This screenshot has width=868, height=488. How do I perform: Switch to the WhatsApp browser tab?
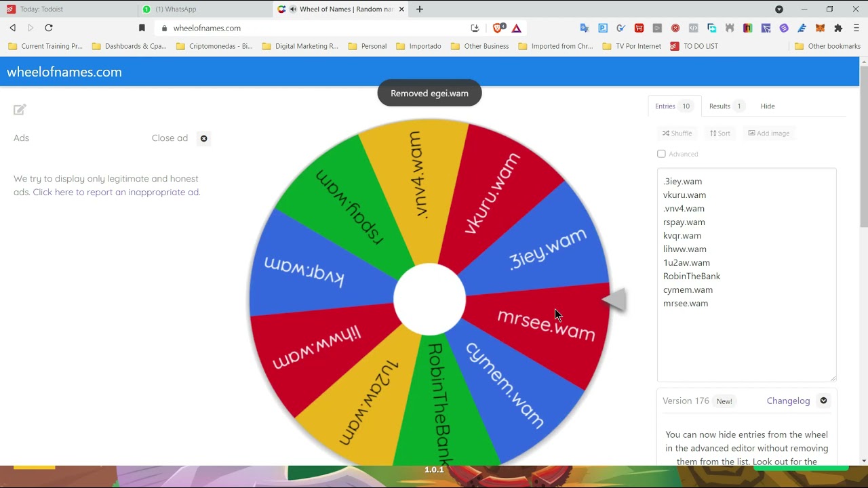(203, 9)
